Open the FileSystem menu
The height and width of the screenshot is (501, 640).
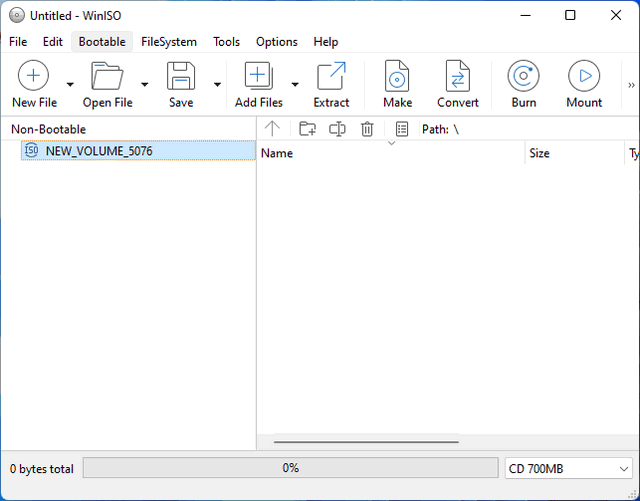[x=169, y=42]
